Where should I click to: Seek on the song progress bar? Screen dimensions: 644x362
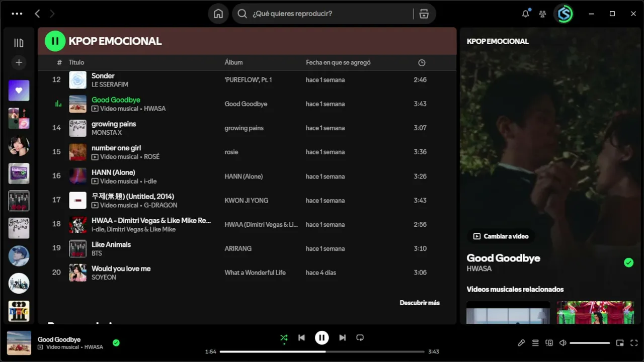[x=322, y=351]
